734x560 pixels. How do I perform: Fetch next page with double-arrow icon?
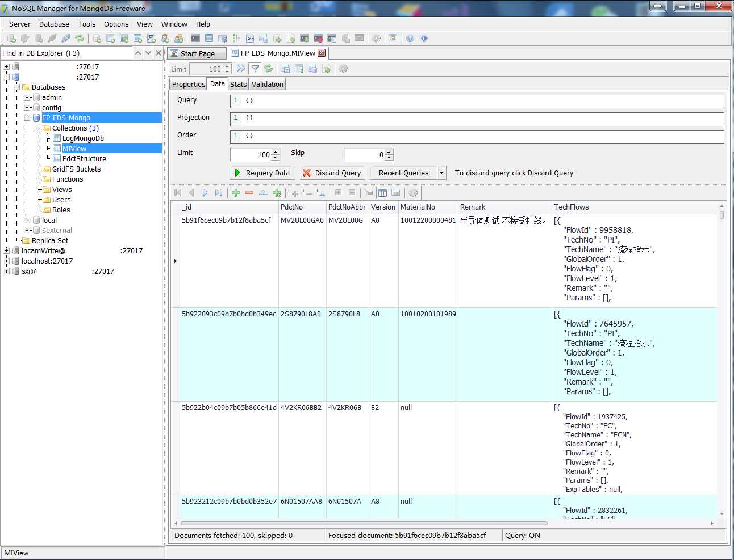pos(241,69)
